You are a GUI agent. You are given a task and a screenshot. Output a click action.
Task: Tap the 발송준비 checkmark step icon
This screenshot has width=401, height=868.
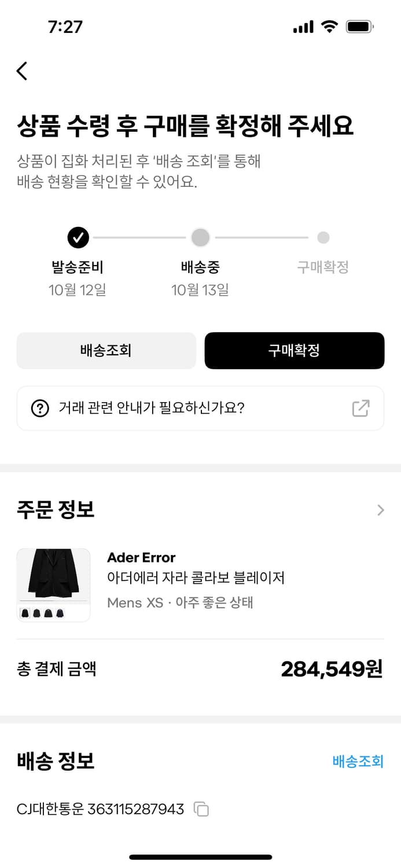coord(78,237)
